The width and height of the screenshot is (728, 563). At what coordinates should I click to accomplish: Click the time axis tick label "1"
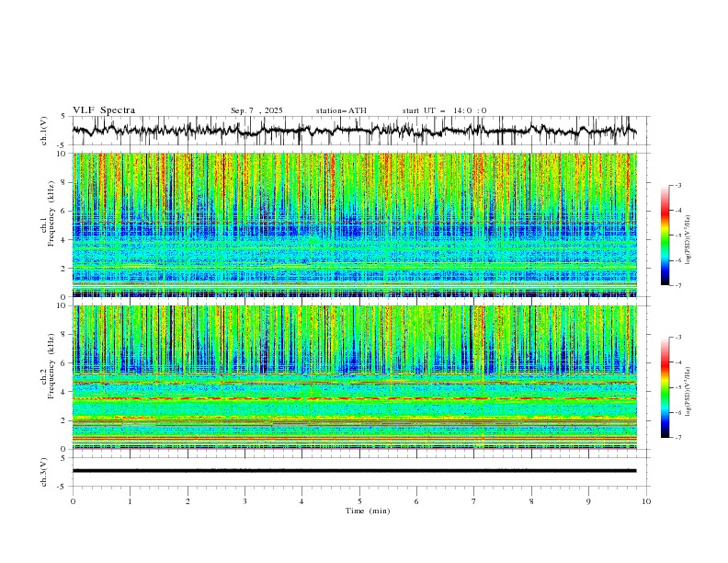130,501
